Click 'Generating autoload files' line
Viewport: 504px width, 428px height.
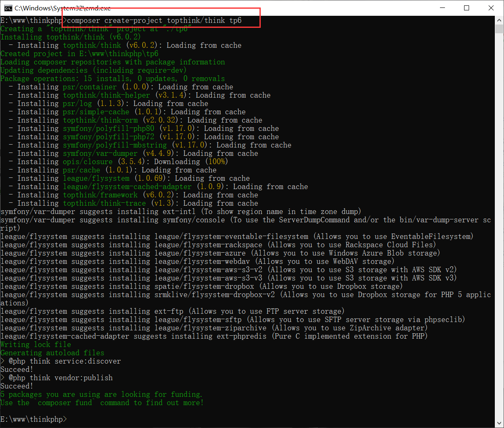52,353
